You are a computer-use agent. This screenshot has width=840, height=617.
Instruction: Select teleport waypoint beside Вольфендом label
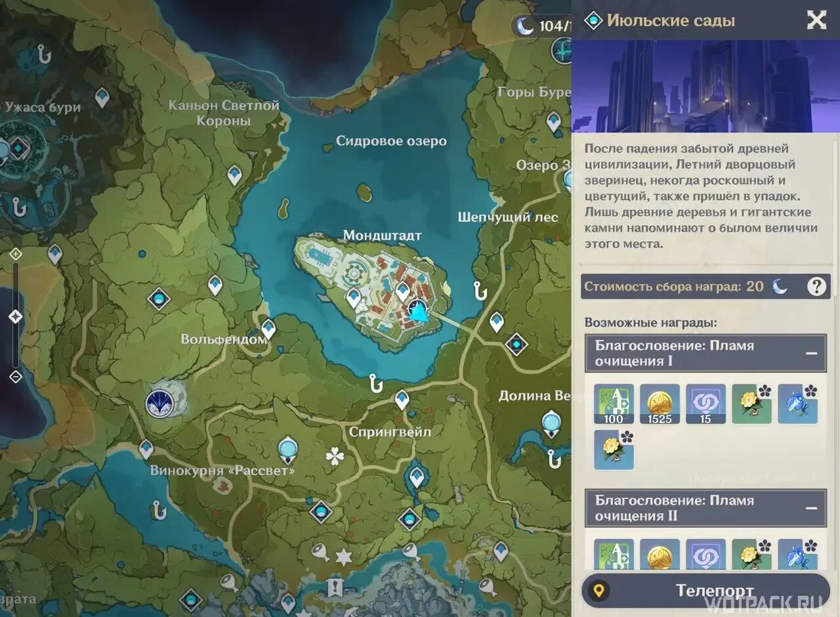(x=268, y=328)
